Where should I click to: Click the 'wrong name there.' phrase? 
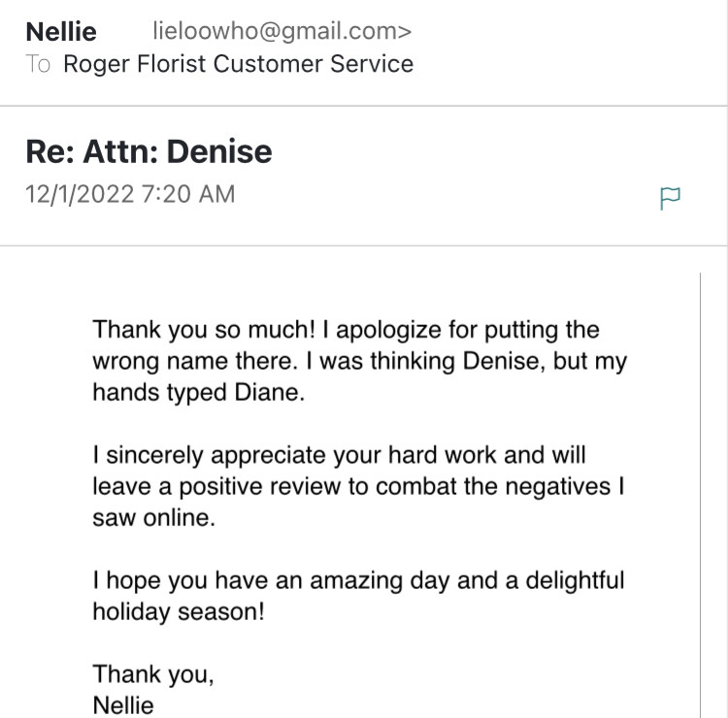[195, 361]
